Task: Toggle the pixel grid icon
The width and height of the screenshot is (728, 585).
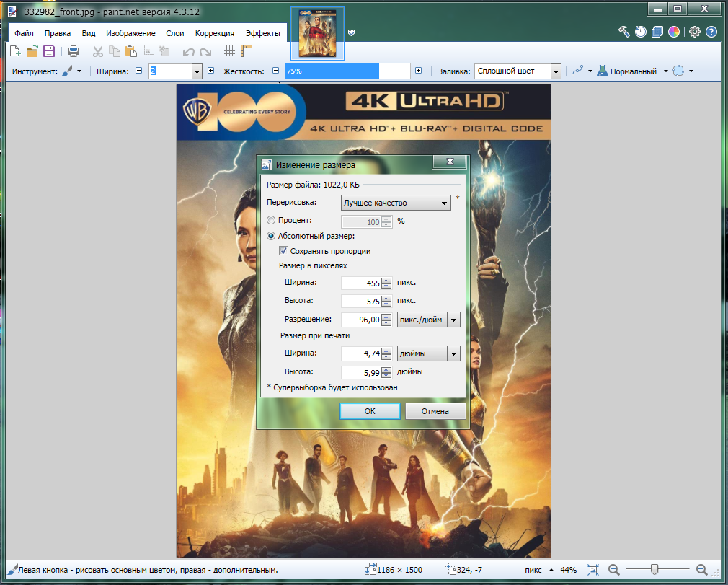Action: pyautogui.click(x=229, y=51)
